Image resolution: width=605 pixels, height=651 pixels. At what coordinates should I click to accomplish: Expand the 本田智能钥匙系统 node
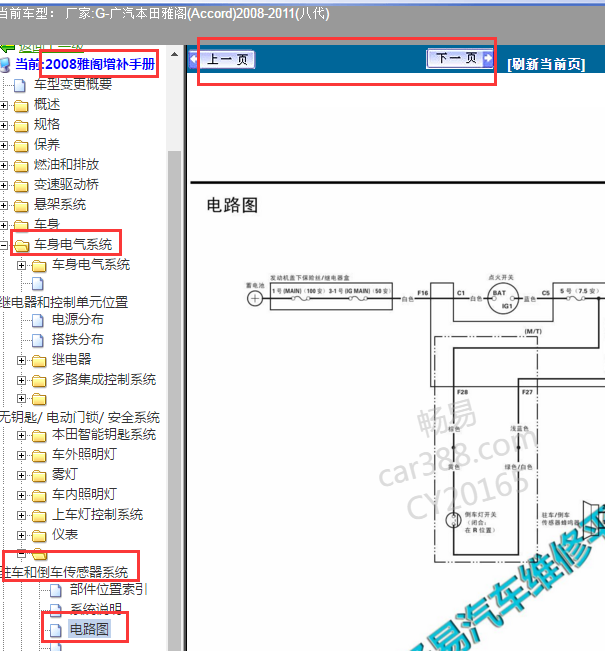pos(21,435)
